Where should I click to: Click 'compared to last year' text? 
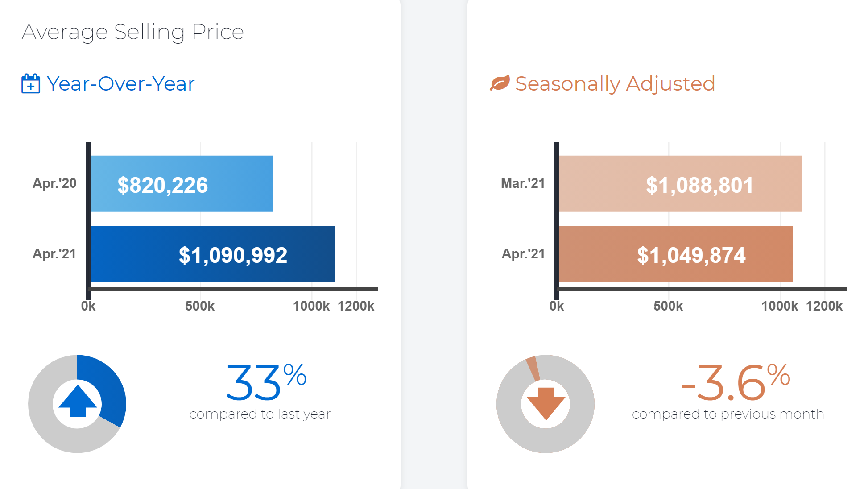[260, 414]
